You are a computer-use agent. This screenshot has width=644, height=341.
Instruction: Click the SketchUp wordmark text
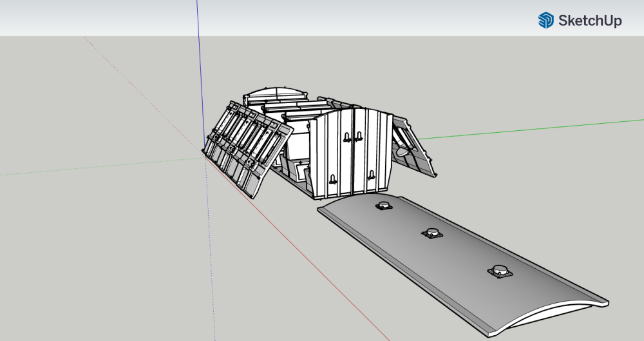point(590,21)
